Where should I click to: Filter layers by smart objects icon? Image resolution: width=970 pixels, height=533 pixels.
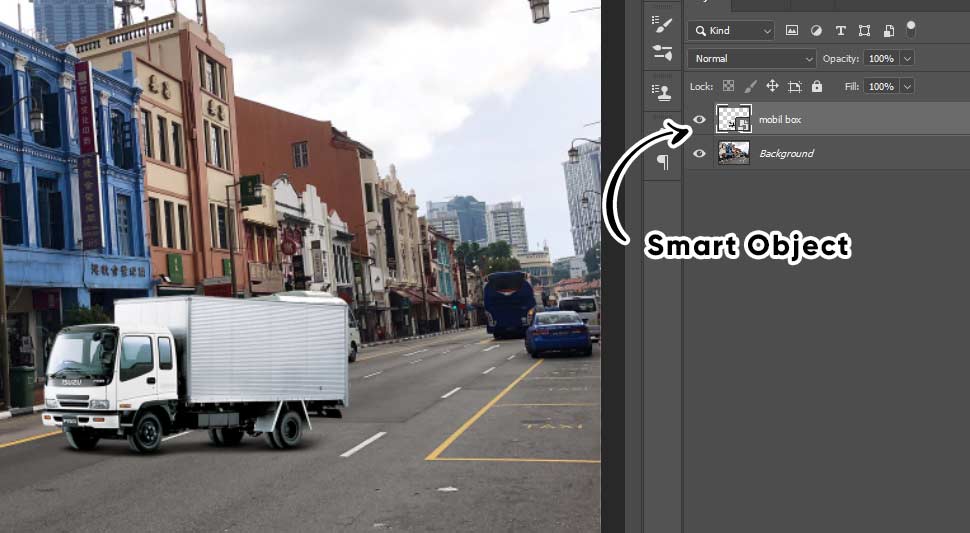coord(888,30)
